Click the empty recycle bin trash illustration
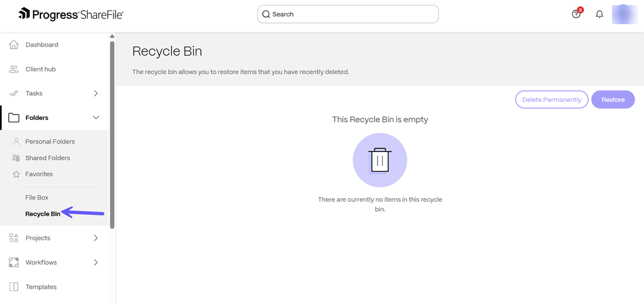This screenshot has height=303, width=644. (380, 160)
